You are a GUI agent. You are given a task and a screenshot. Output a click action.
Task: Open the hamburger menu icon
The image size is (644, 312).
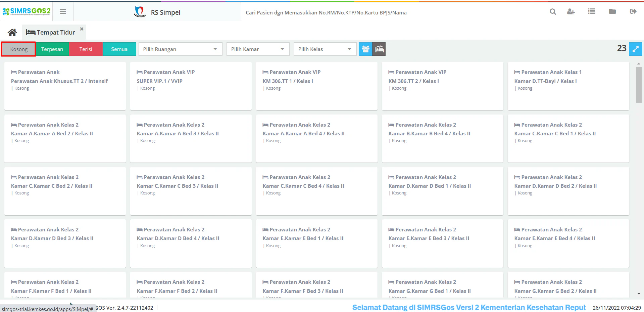pyautogui.click(x=63, y=11)
